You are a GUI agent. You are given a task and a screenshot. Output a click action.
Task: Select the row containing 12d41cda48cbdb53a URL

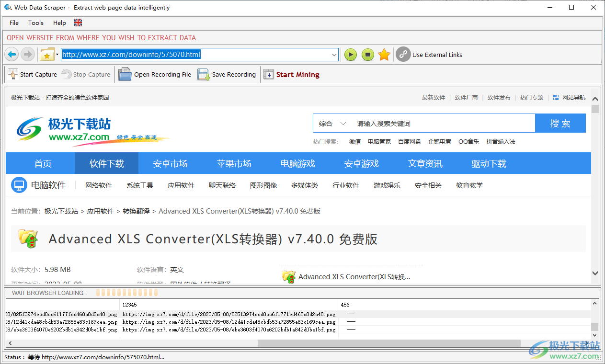(x=298, y=322)
